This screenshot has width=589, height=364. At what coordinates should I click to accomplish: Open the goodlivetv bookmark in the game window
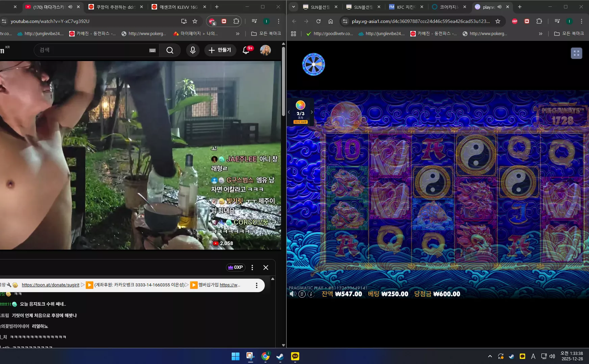coord(330,34)
